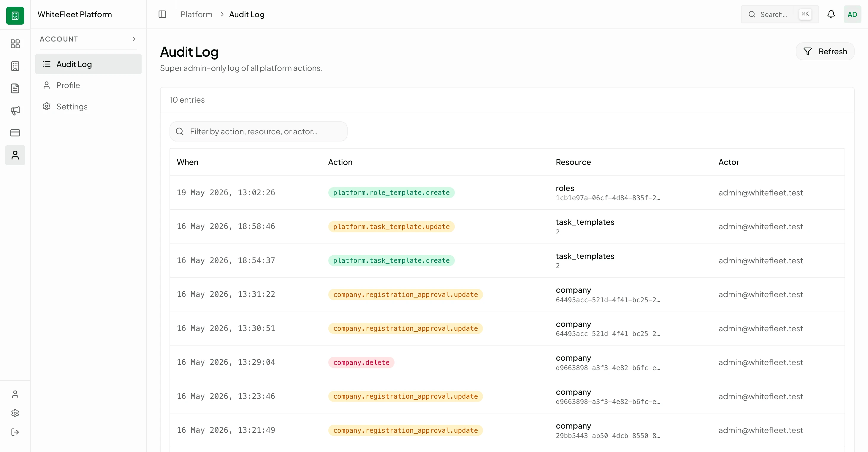Image resolution: width=868 pixels, height=452 pixels.
Task: Click the platform.task_template.create badge
Action: point(391,260)
